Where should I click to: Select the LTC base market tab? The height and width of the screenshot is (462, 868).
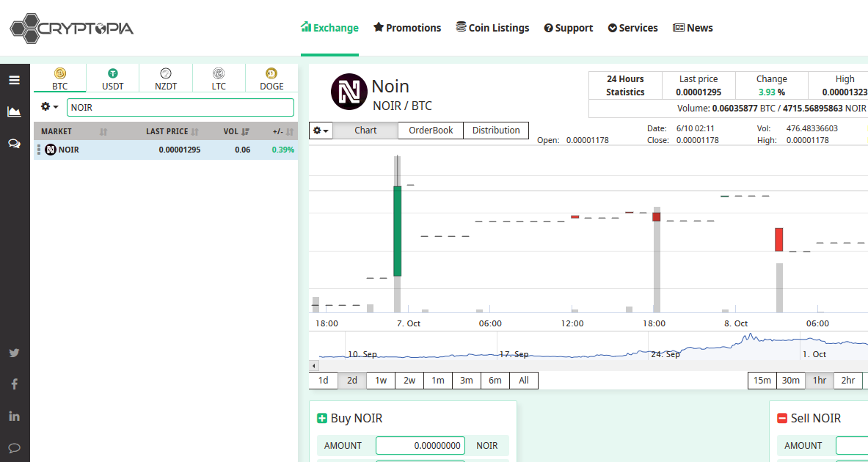pyautogui.click(x=219, y=78)
